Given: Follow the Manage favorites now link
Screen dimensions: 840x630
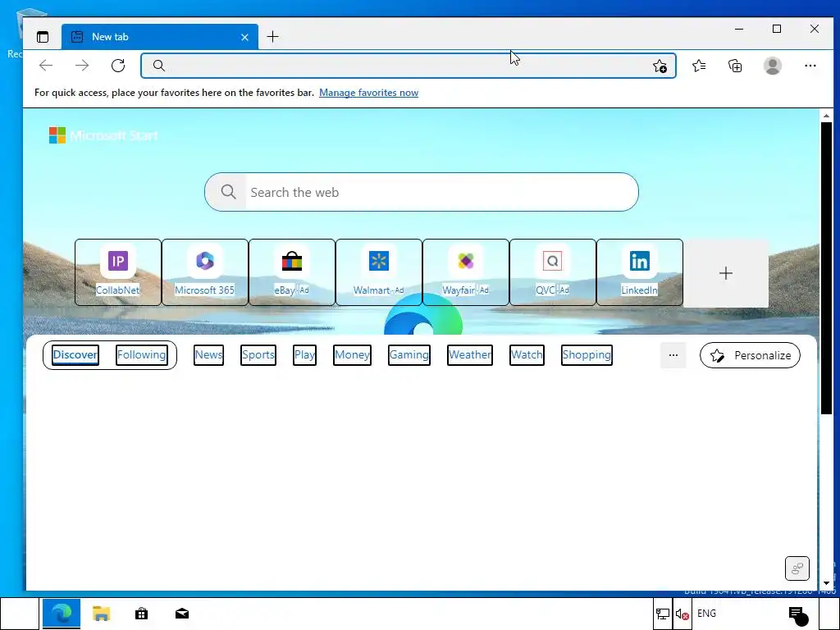Looking at the screenshot, I should [x=368, y=93].
